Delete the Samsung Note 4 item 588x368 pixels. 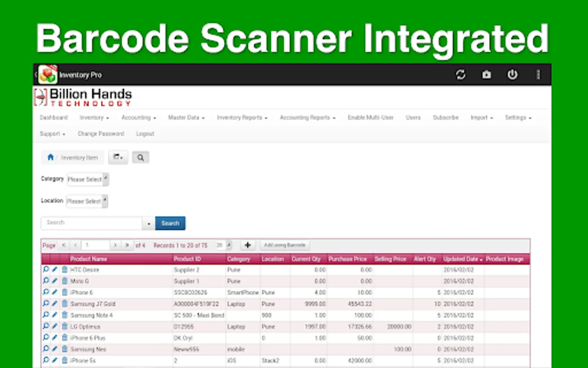tap(65, 315)
